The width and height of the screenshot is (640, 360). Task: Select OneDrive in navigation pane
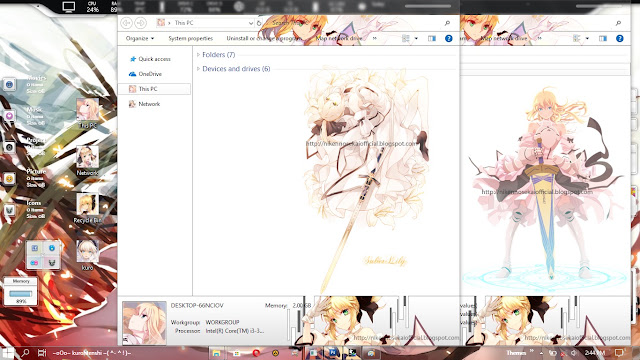click(146, 74)
